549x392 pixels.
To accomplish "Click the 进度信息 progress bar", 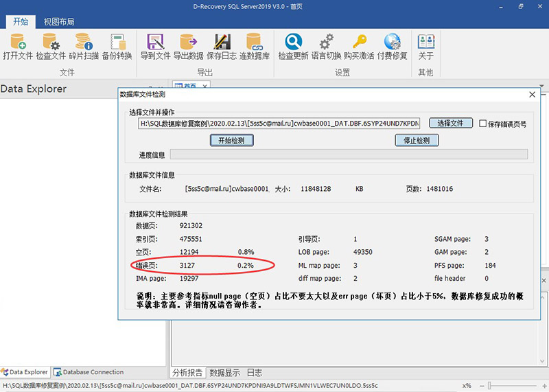I will coord(349,154).
